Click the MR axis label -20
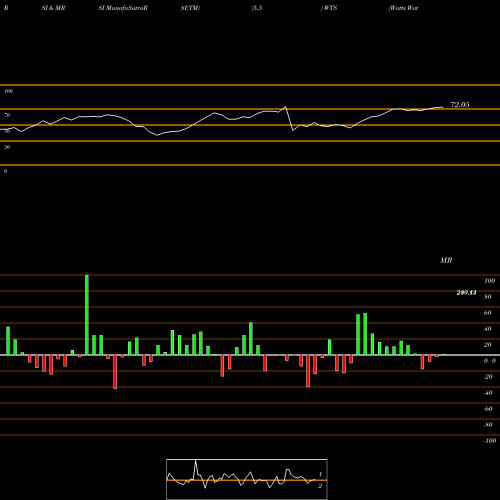The image size is (500, 500). click(x=488, y=377)
